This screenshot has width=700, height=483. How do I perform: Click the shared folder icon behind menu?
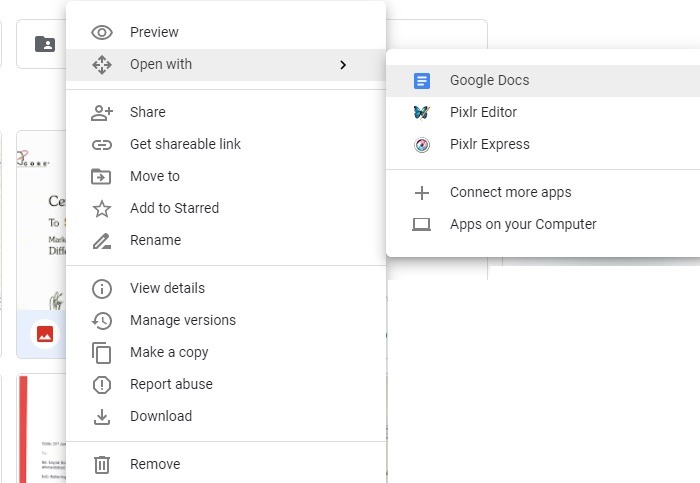(x=45, y=44)
